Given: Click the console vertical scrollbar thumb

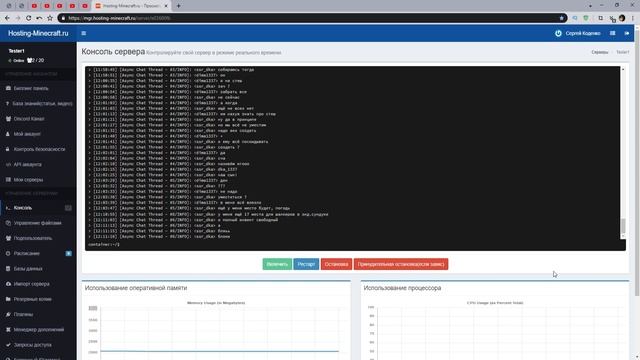Looking at the screenshot, I should 622,226.
